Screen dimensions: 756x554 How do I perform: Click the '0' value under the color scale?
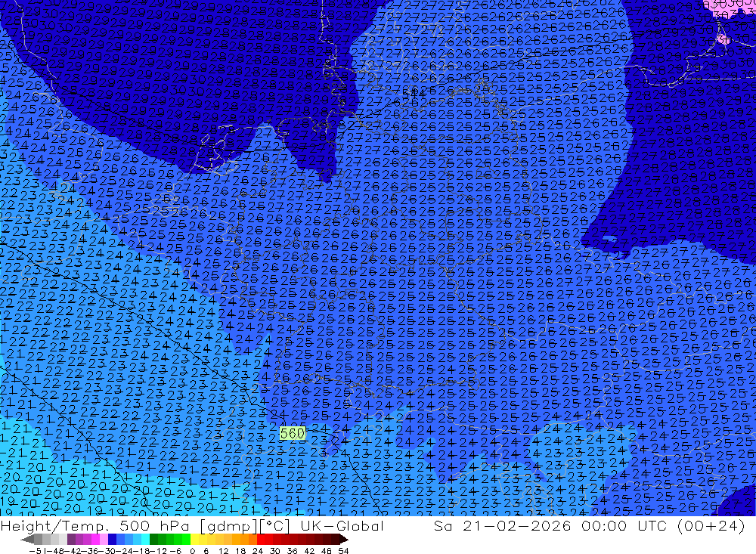click(192, 551)
